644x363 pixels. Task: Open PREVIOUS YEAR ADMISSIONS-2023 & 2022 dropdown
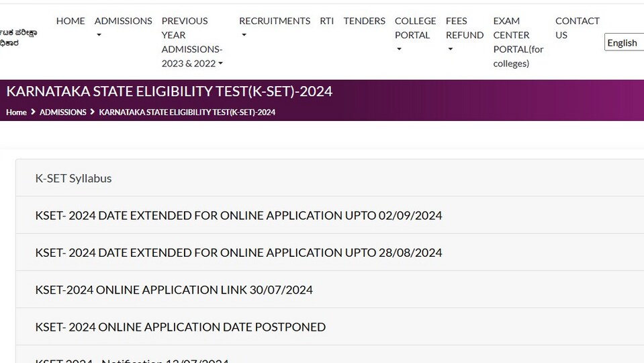(192, 42)
